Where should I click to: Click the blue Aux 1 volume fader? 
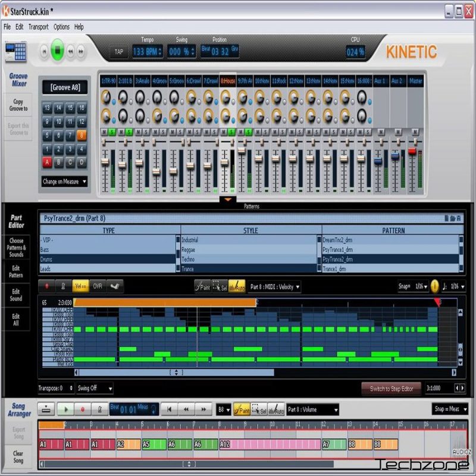(x=378, y=161)
